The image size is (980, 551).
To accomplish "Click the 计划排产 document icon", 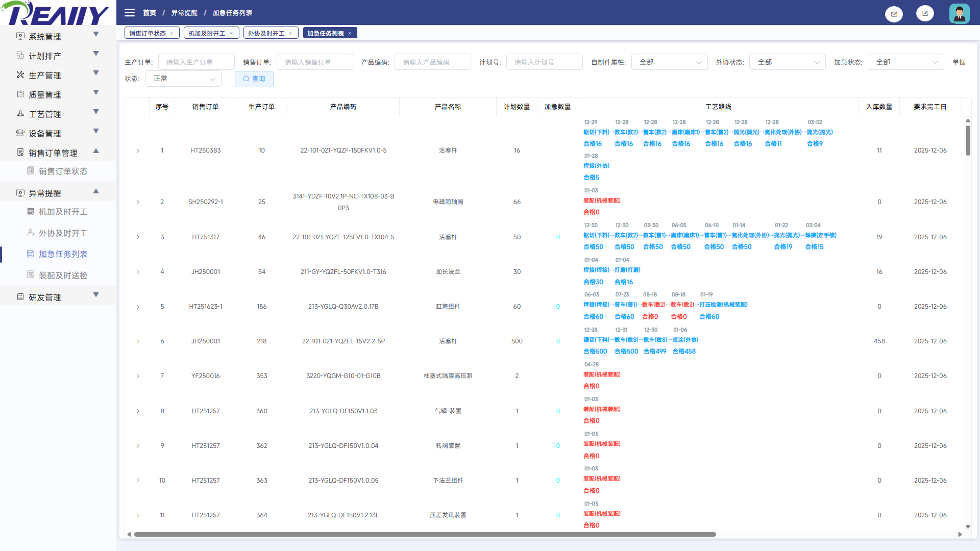I will click(x=20, y=56).
